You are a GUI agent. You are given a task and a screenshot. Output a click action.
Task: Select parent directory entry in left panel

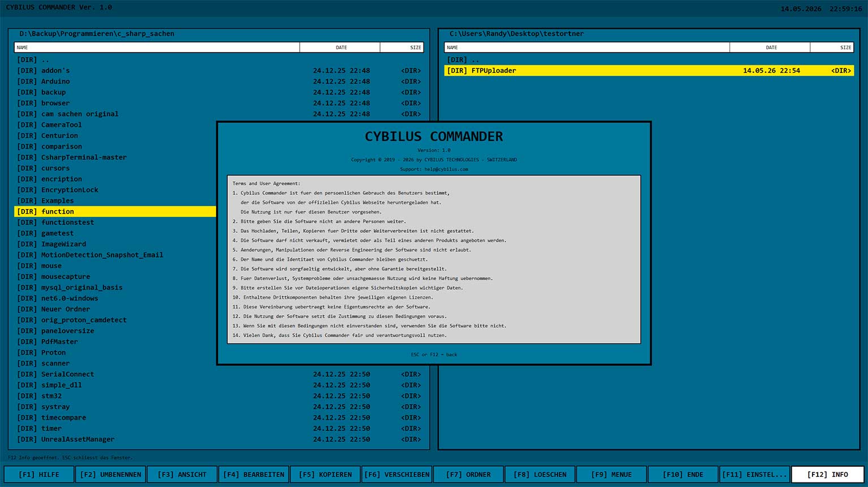pyautogui.click(x=219, y=59)
